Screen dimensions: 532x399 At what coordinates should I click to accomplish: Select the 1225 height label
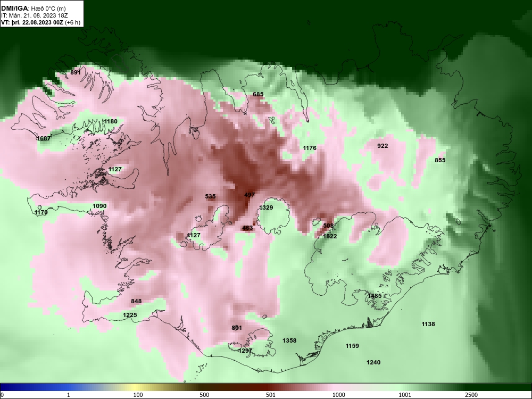click(130, 315)
